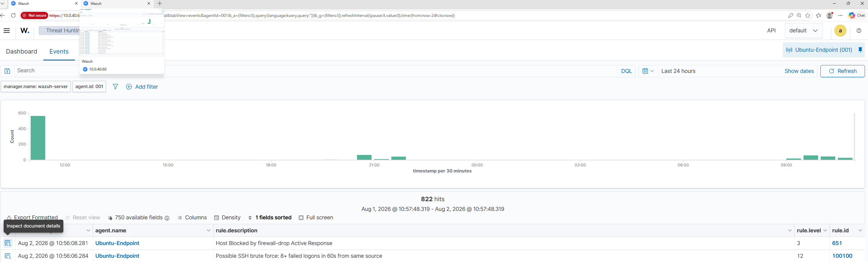Switch to the first Wazuh browser tab
Screen dimensions: 868x262
45,3
